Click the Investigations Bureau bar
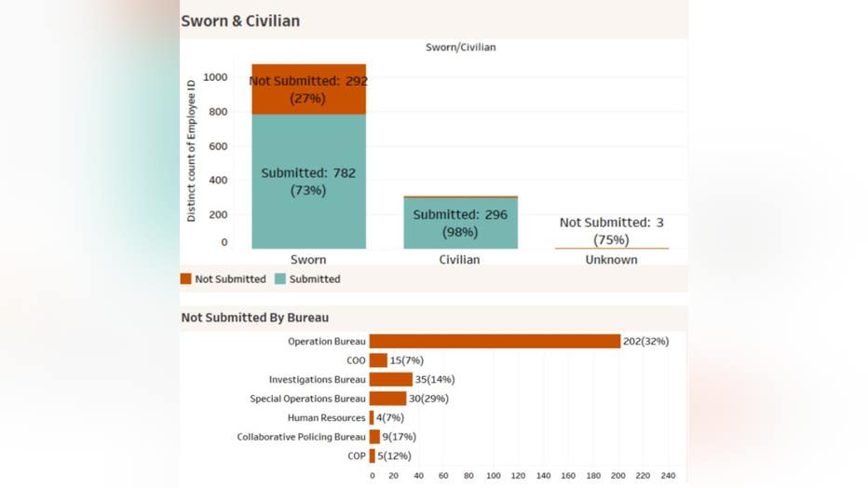Image resolution: width=868 pixels, height=488 pixels. pyautogui.click(x=391, y=380)
